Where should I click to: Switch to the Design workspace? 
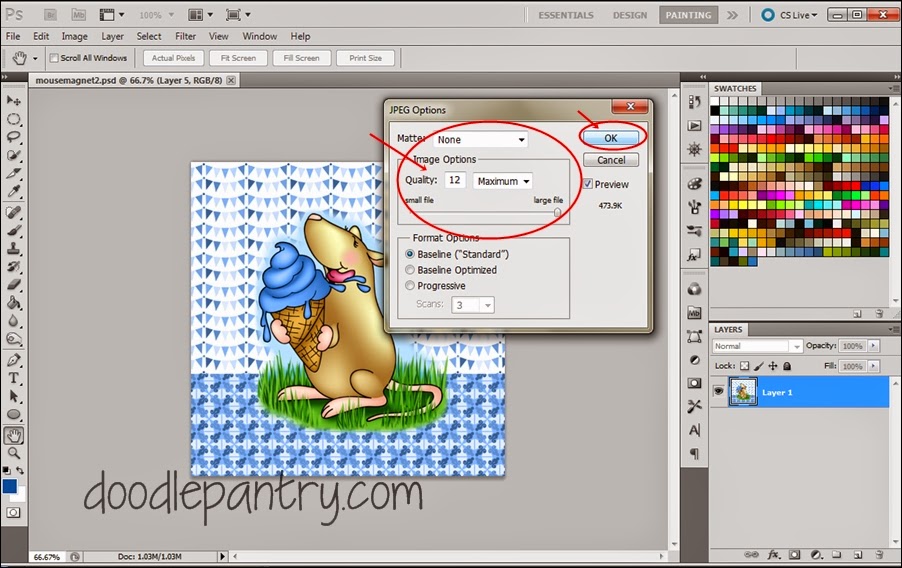click(x=630, y=15)
